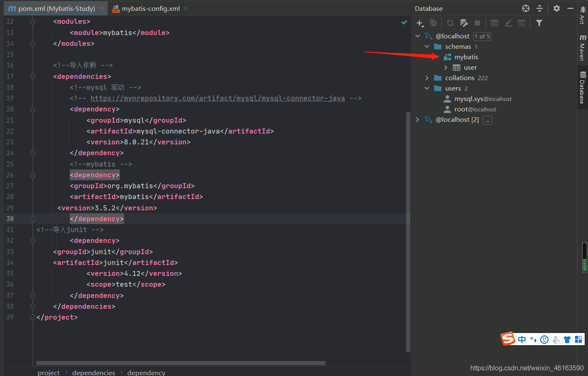Open the Ant side tool tab
Image resolution: width=588 pixels, height=376 pixels.
point(583,15)
